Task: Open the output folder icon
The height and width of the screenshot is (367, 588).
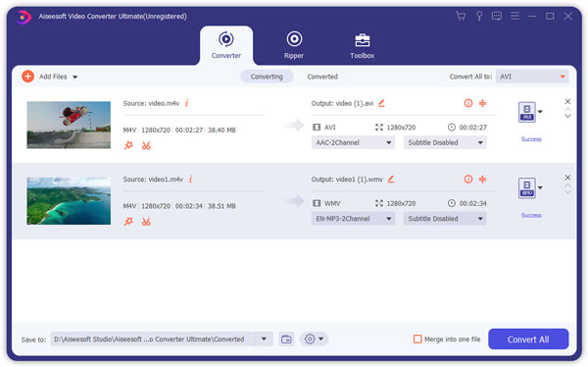Action: 286,340
